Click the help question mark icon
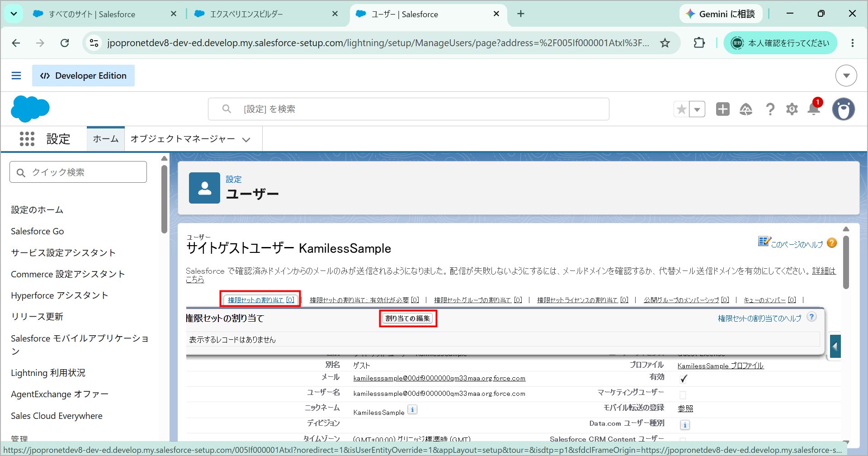The height and width of the screenshot is (456, 868). click(x=770, y=109)
